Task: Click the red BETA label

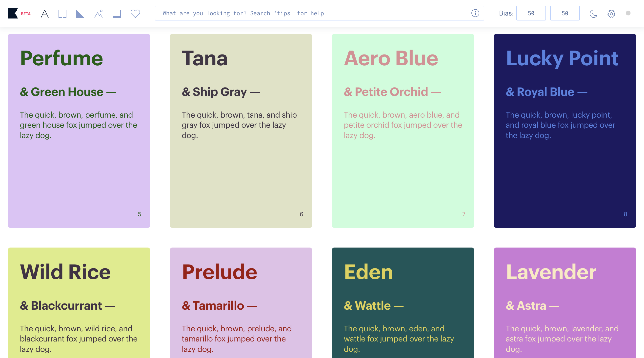Action: click(26, 14)
